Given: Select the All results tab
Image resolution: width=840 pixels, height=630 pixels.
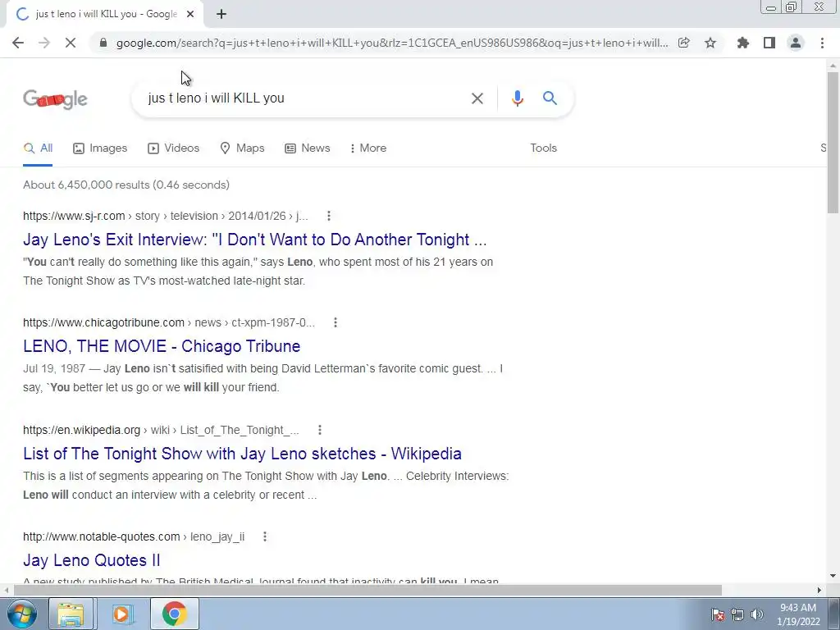Looking at the screenshot, I should pos(38,148).
